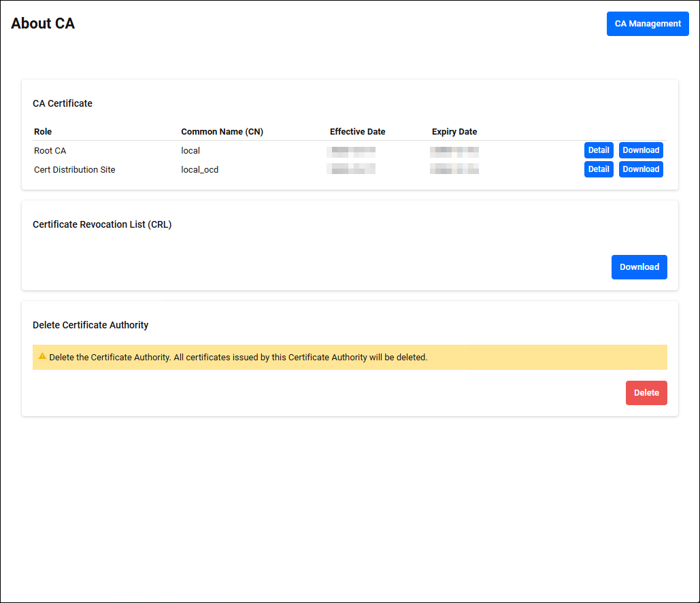This screenshot has height=603, width=700.
Task: Download the Cert Distribution Site certificate
Action: 641,169
